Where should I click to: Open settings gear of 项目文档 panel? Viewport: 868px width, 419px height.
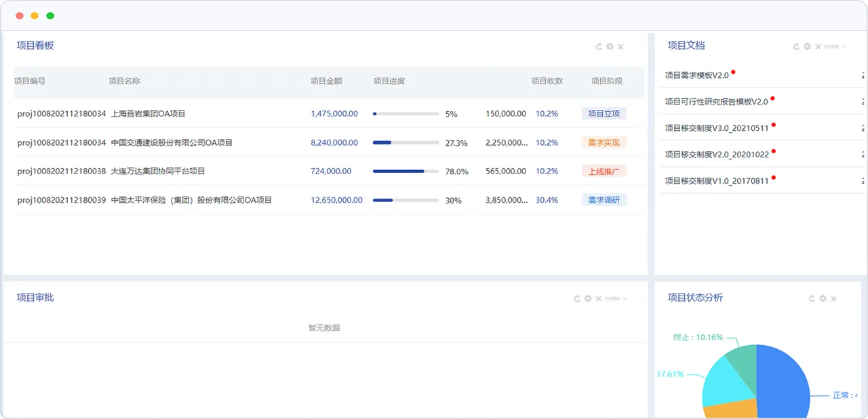pos(807,47)
